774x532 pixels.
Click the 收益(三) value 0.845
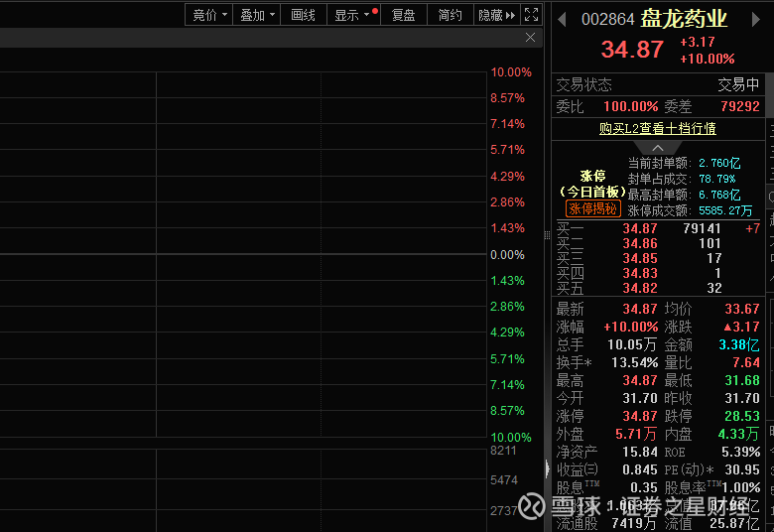tap(640, 469)
